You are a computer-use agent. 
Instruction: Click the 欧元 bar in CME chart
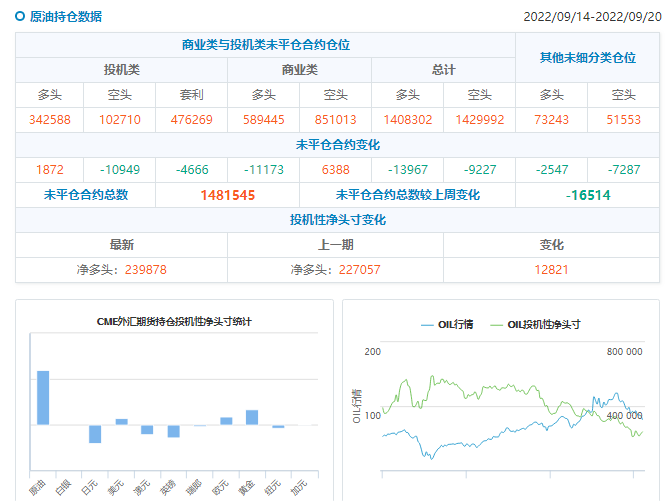(226, 421)
